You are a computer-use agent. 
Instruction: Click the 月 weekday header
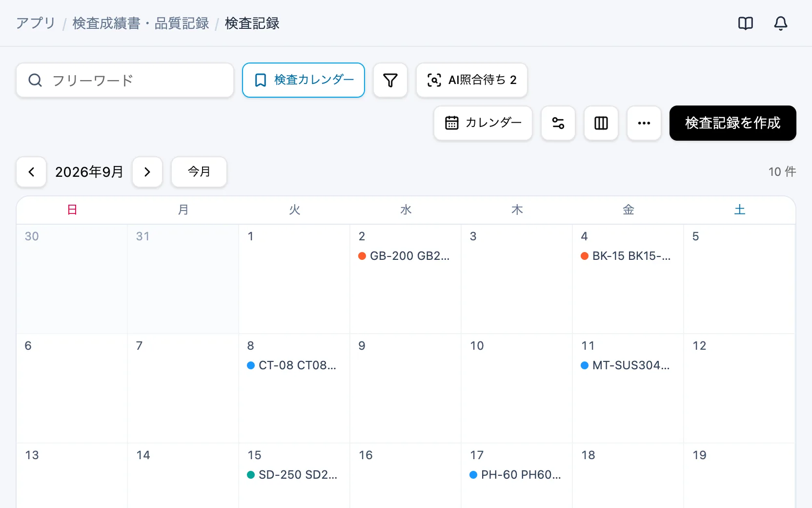coord(183,210)
